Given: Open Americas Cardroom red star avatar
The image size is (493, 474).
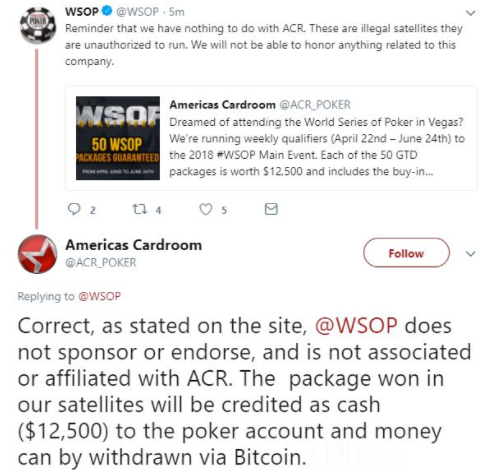Looking at the screenshot, I should (37, 254).
